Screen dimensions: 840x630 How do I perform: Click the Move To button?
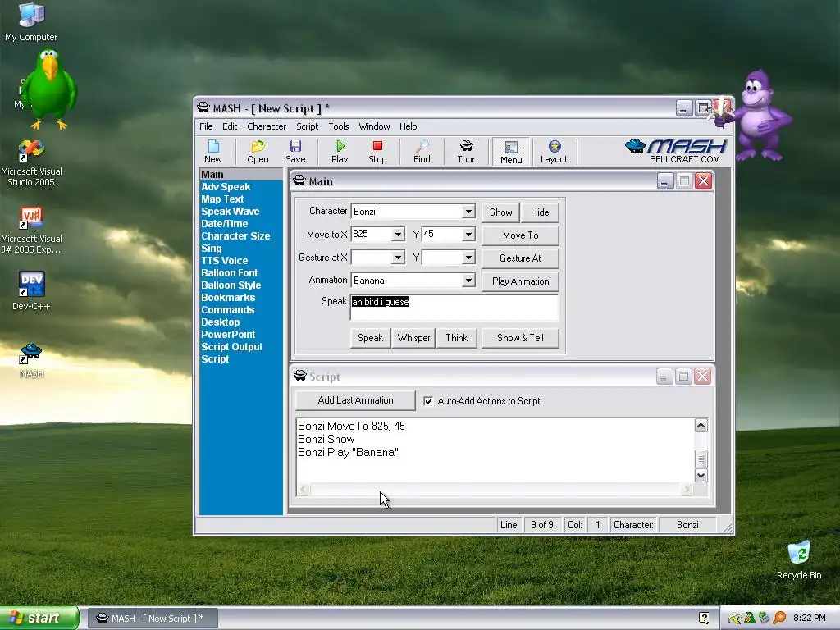pyautogui.click(x=520, y=235)
